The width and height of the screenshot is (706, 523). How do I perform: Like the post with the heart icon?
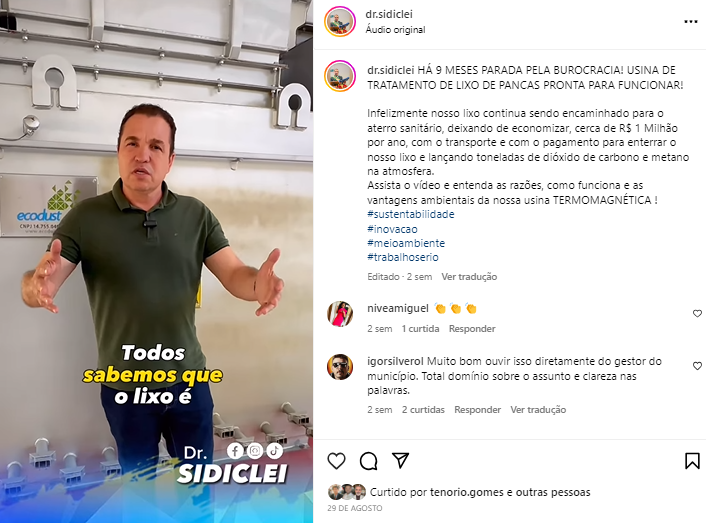pos(336,461)
